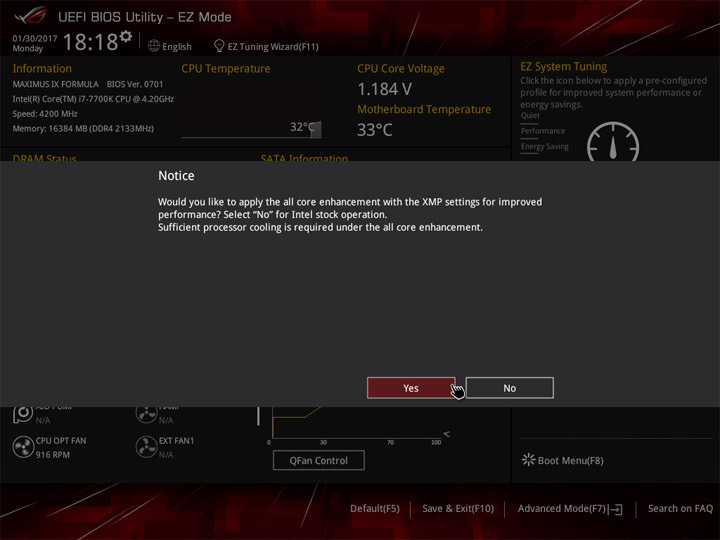
Task: Click the Intel Core i7-7700K CPU line
Action: click(93, 99)
